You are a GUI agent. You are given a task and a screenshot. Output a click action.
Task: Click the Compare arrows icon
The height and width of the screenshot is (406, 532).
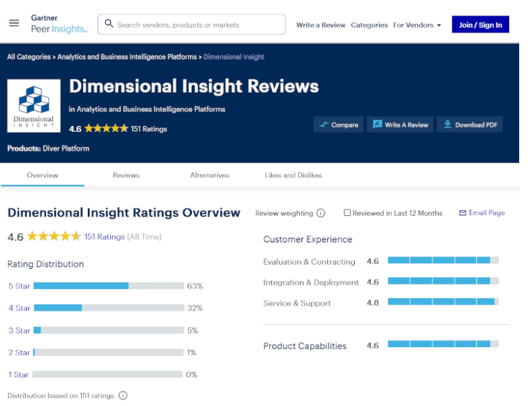pos(324,125)
